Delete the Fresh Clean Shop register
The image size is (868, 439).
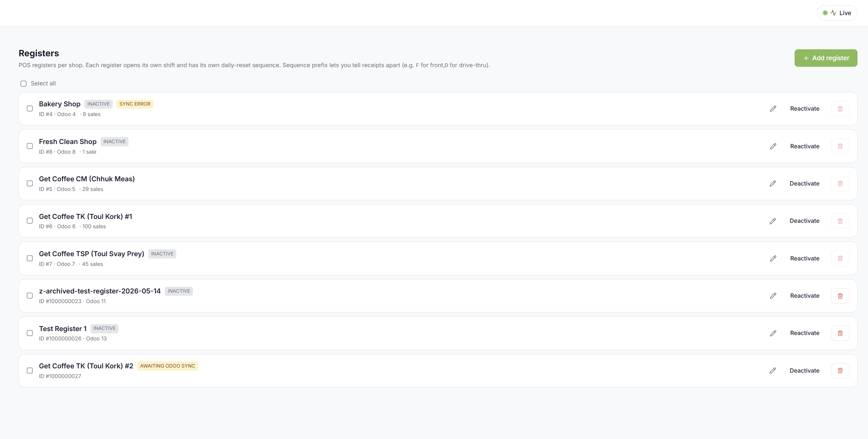click(x=840, y=146)
